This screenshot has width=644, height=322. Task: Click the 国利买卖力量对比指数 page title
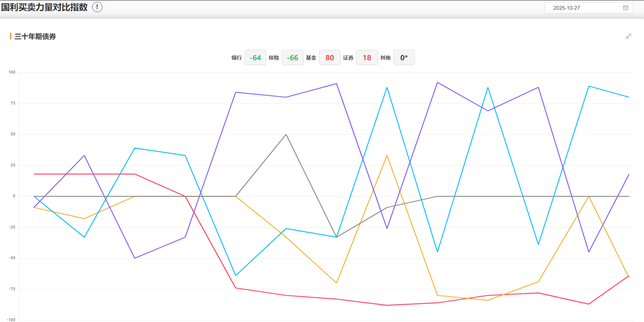pos(44,7)
